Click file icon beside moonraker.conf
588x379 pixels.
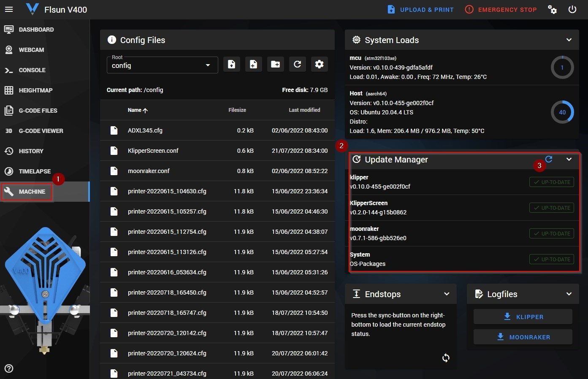(114, 171)
